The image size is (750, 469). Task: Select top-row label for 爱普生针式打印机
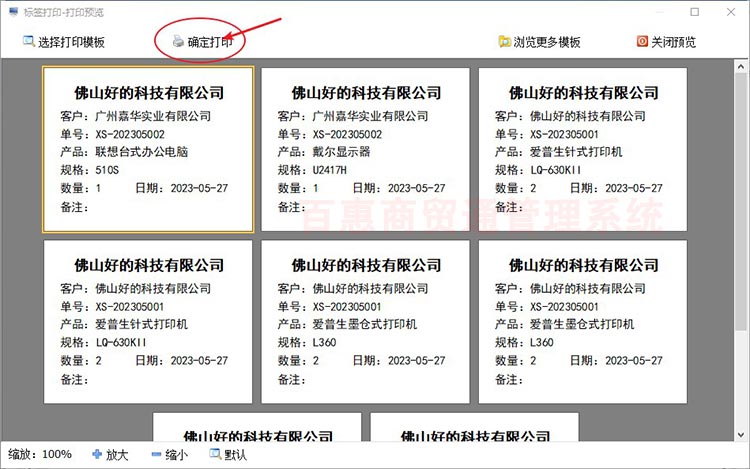[583, 150]
